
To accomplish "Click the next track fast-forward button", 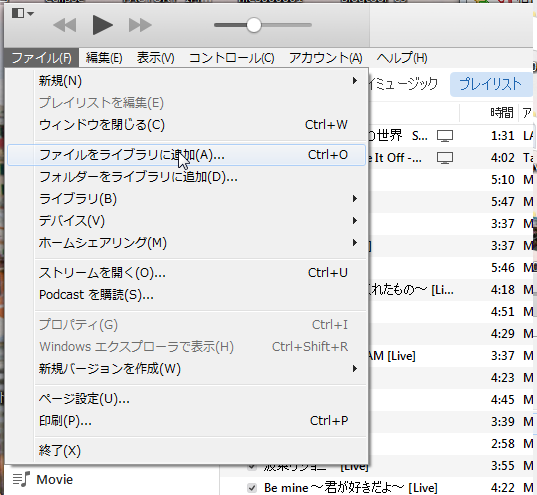I will [x=140, y=25].
